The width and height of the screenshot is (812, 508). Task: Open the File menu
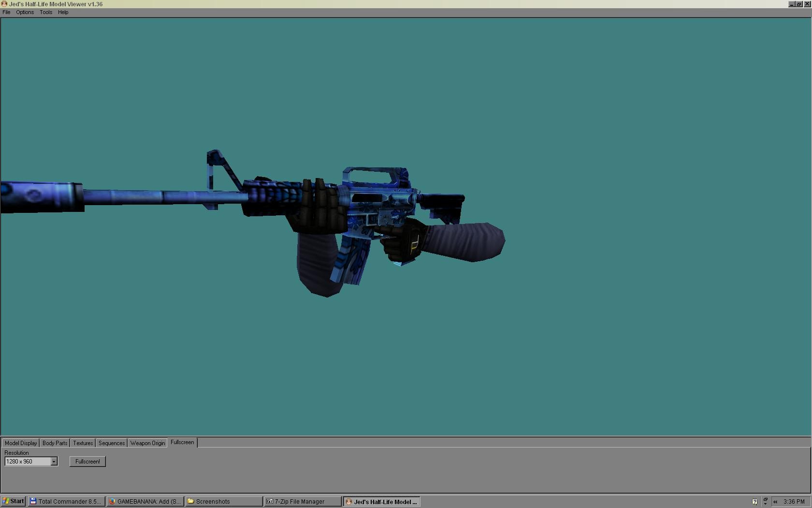tap(6, 12)
